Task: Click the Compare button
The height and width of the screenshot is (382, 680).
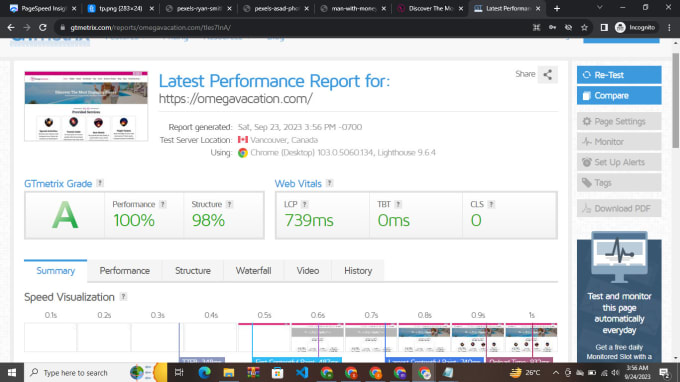Action: click(619, 95)
